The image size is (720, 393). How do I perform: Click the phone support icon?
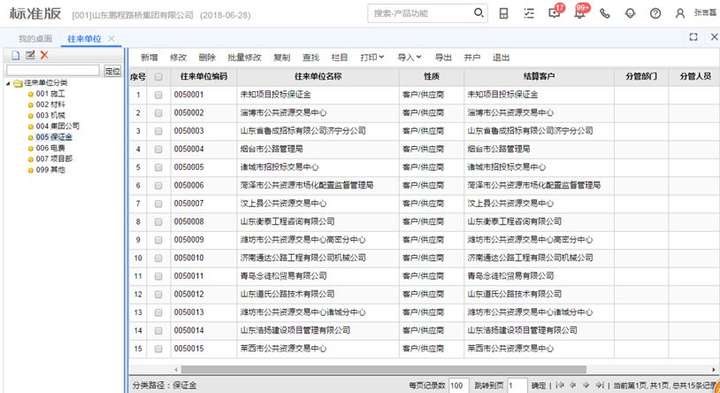[x=605, y=13]
